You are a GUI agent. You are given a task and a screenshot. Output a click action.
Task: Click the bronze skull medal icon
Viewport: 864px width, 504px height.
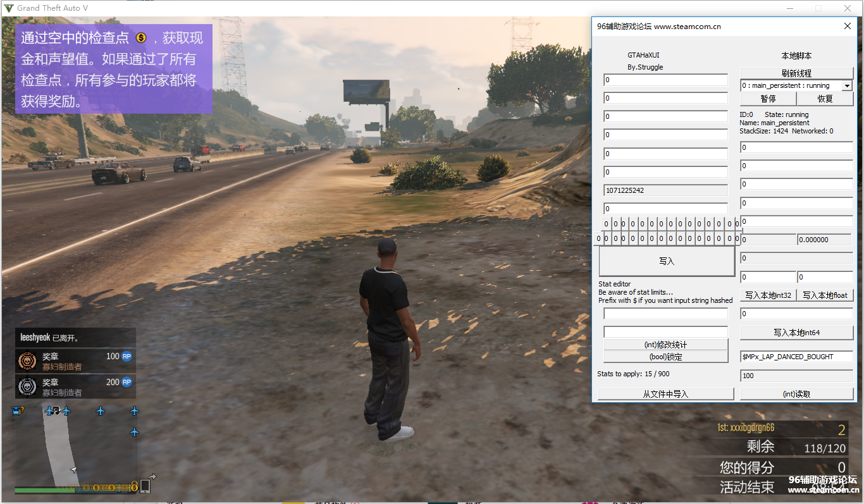point(27,360)
